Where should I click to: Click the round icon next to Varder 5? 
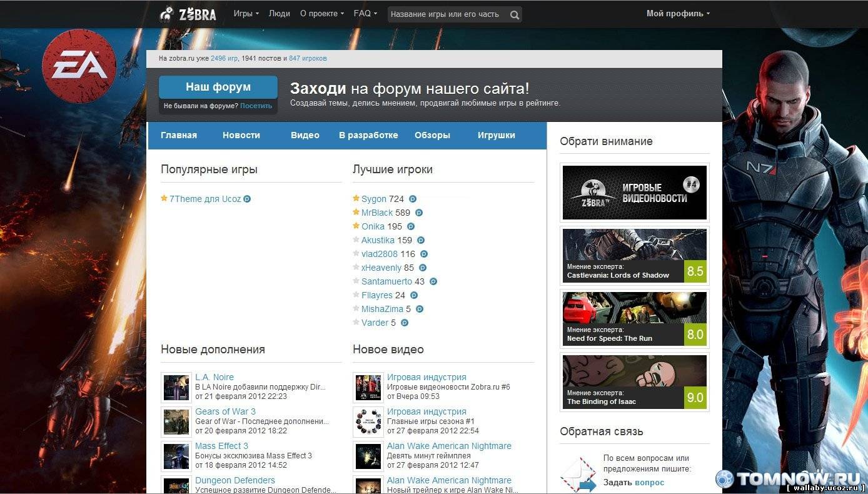(405, 323)
